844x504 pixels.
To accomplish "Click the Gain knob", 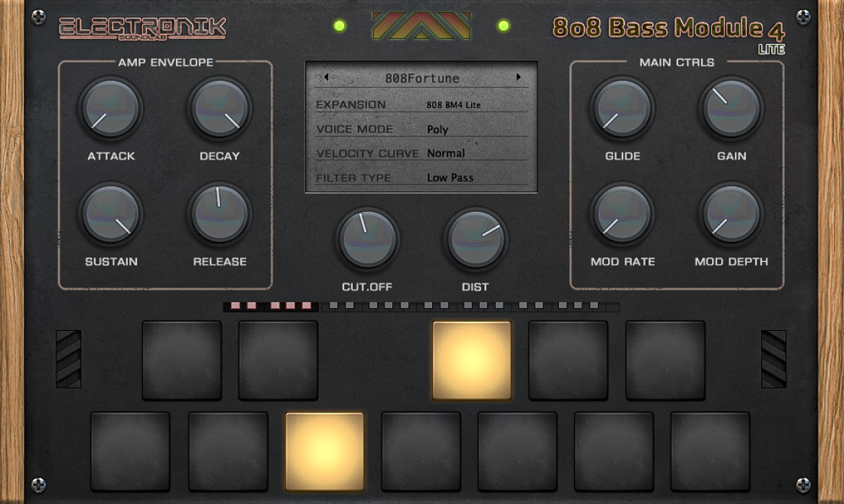I will [x=731, y=108].
